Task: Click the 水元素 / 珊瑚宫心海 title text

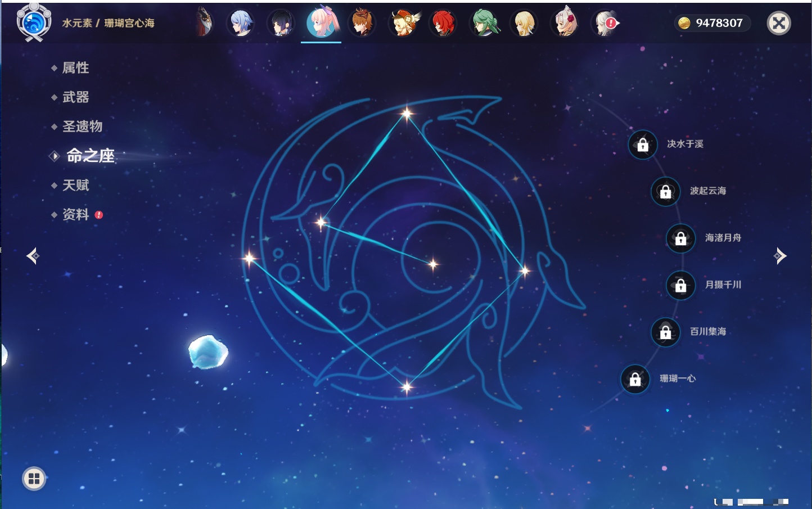Action: pos(108,23)
